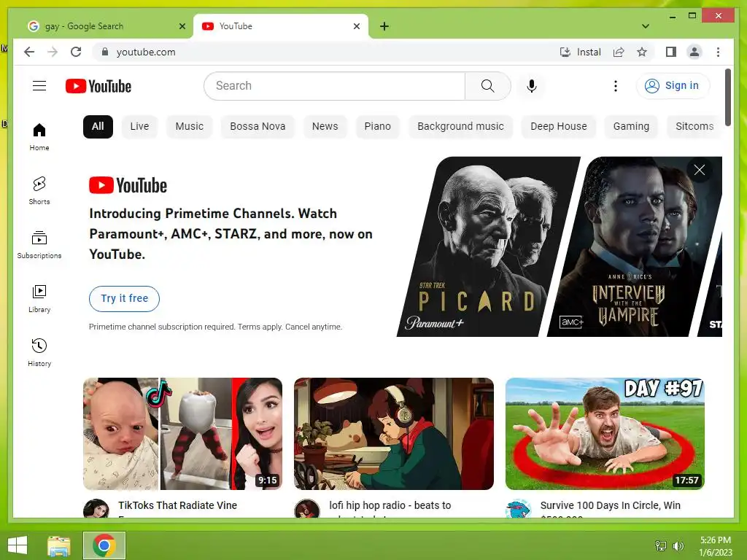Open Chrome's three-dot menu
The image size is (747, 560).
718,52
